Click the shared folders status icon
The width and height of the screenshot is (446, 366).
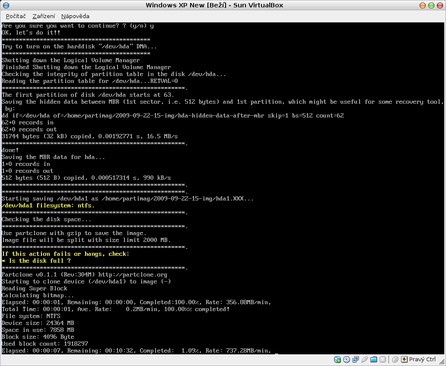[373, 359]
